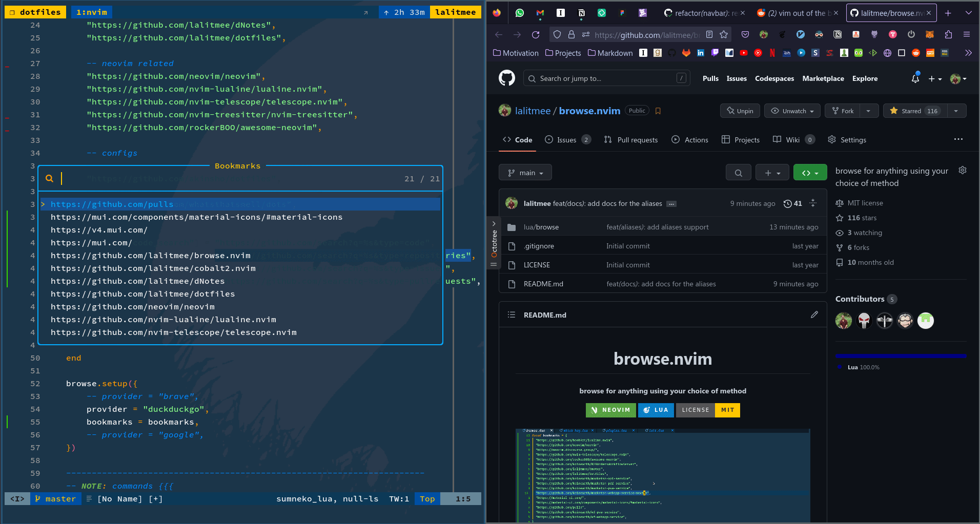View GitHub notifications bell

point(915,78)
